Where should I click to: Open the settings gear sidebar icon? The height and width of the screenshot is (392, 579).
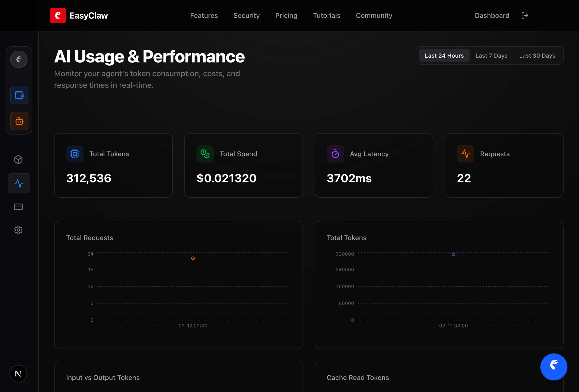click(18, 230)
